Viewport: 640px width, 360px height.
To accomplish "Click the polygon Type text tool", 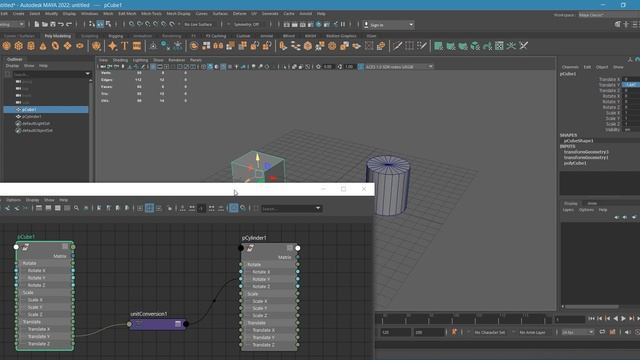I will [124, 46].
